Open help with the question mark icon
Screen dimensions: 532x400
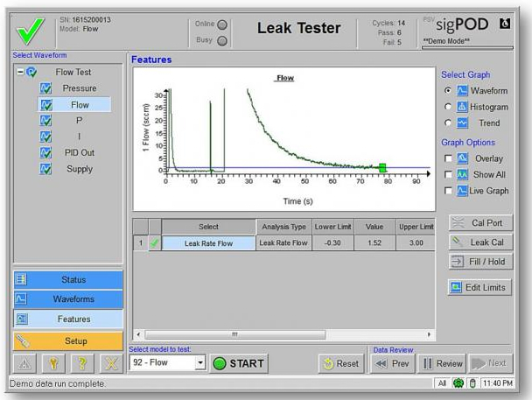82,364
